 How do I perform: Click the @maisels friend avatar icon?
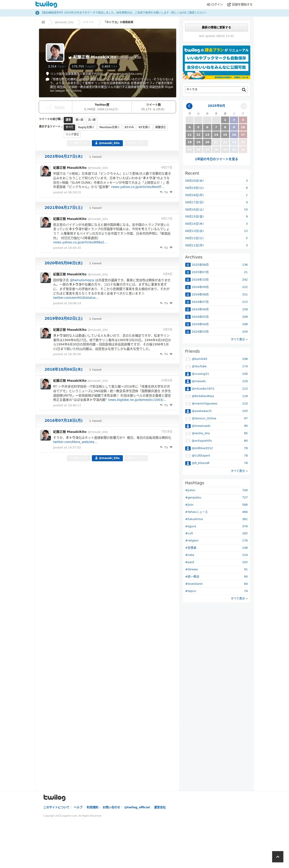(x=188, y=381)
